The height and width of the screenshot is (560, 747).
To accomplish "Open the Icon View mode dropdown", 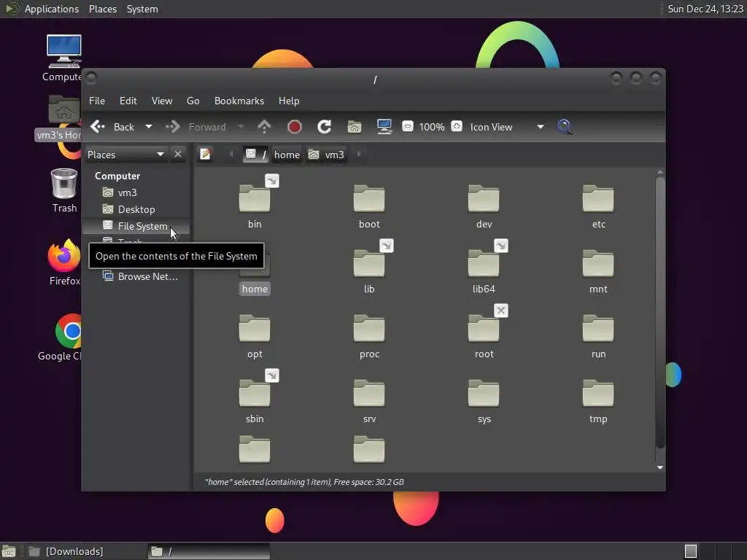I will 507,127.
